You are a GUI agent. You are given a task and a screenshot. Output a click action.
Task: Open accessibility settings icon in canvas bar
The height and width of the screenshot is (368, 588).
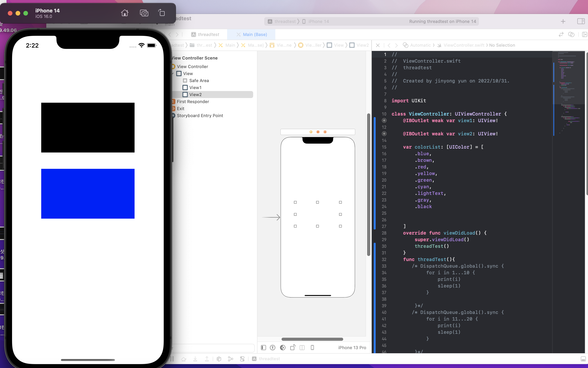pyautogui.click(x=272, y=348)
